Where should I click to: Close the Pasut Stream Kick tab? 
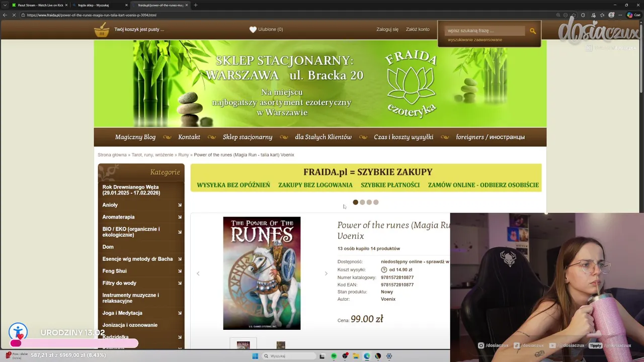[67, 5]
